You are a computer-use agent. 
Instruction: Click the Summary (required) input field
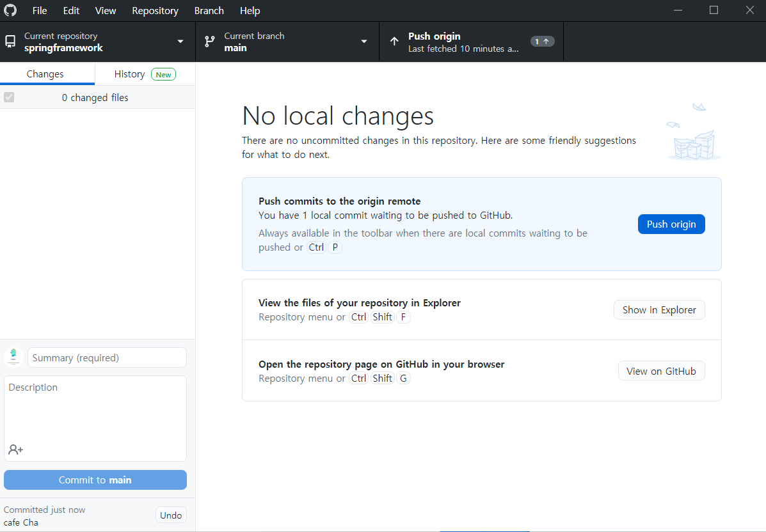coord(107,358)
